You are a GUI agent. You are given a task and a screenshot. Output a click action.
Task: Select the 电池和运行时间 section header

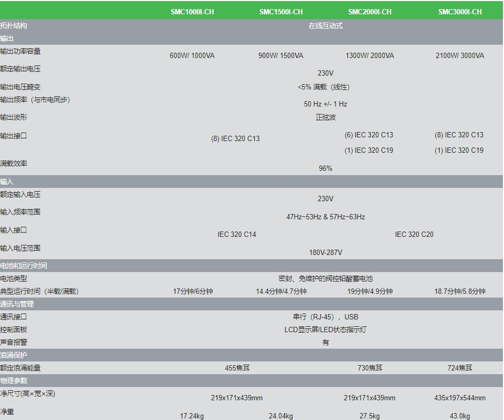pyautogui.click(x=23, y=266)
